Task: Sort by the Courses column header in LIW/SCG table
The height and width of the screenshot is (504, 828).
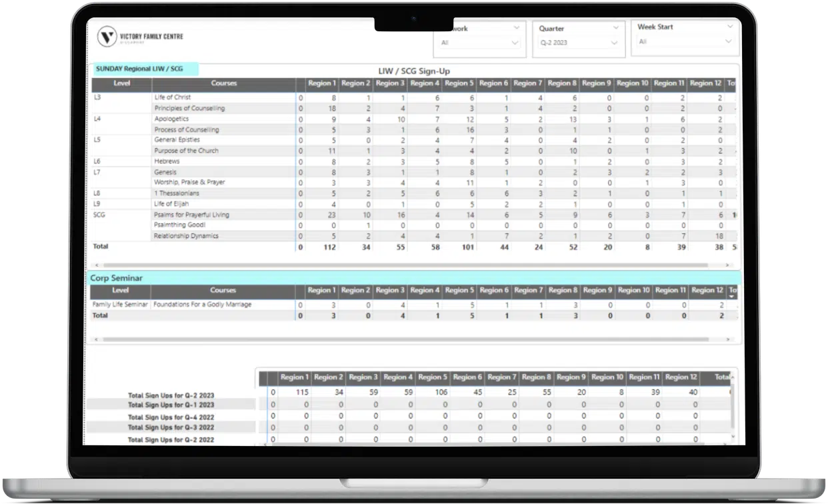Action: coord(224,83)
